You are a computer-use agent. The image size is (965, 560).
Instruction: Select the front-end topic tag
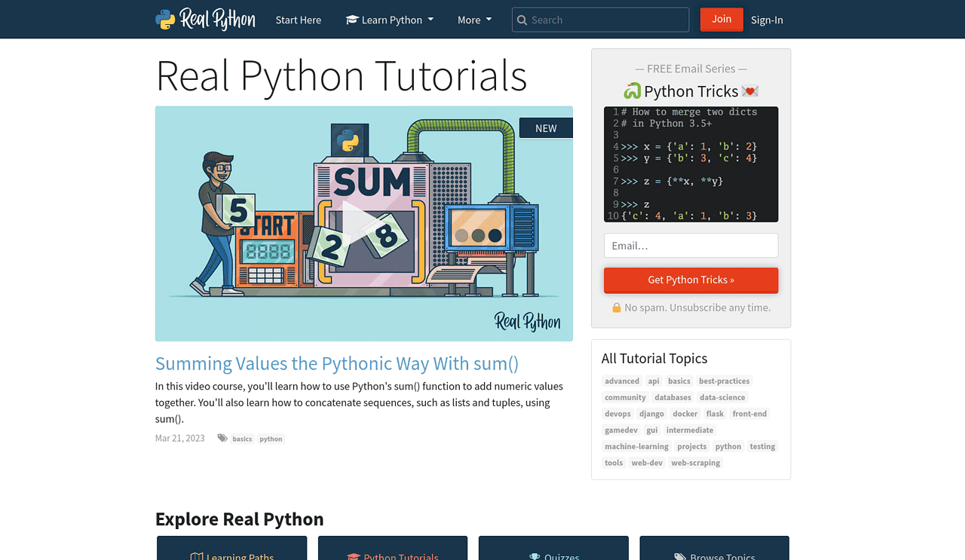pos(749,414)
